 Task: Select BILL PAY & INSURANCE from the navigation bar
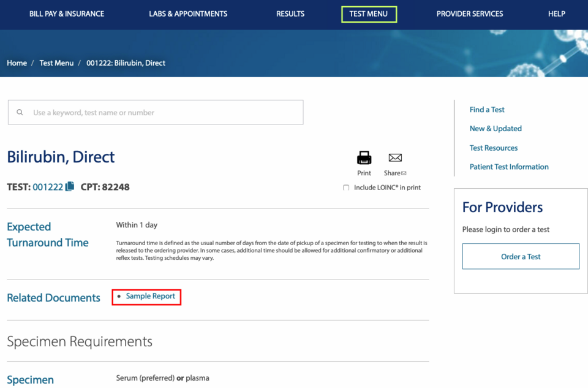coord(67,13)
